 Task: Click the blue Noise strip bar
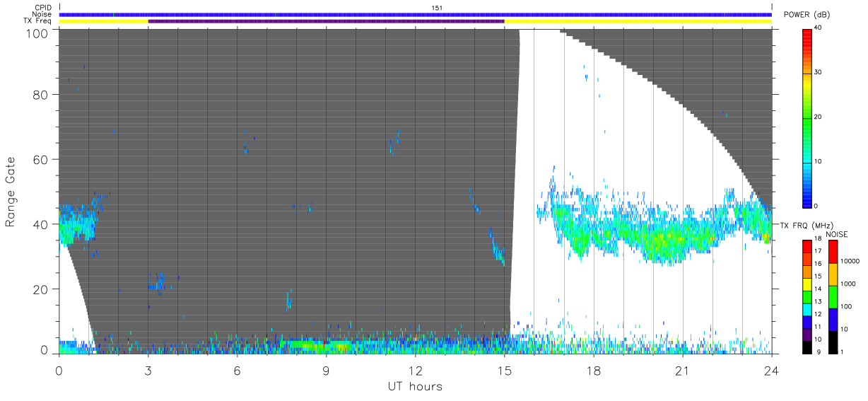point(415,14)
